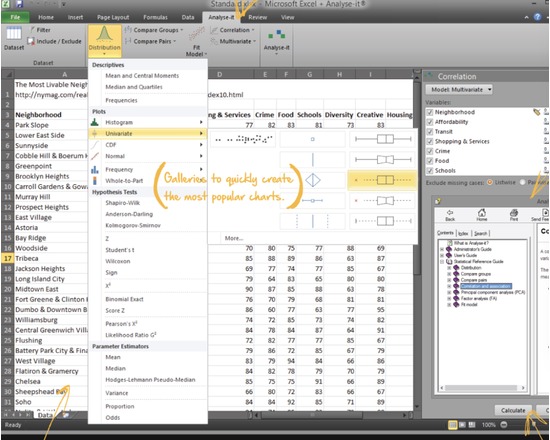The height and width of the screenshot is (440, 550).
Task: Open the Model: Multivariate dropdown
Action: (x=459, y=89)
